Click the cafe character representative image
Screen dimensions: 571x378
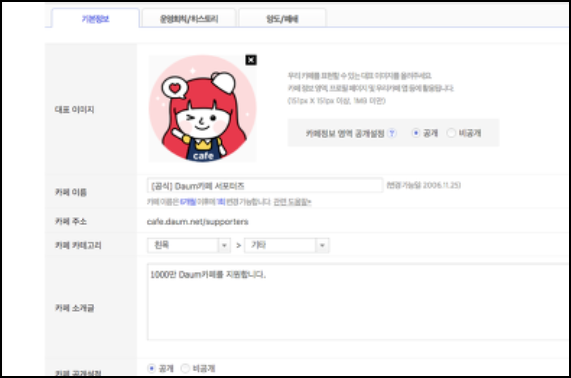pos(202,108)
